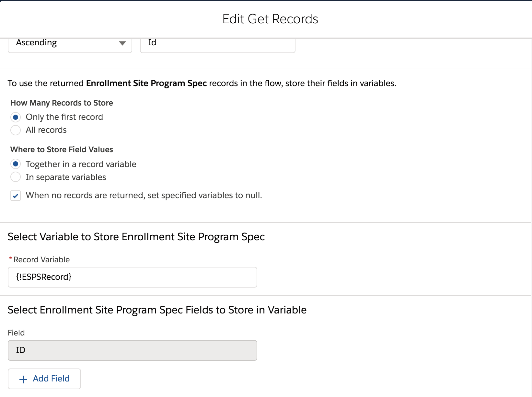Click the greyed-out ID field box
Viewport: 532px width, 397px height.
(132, 350)
